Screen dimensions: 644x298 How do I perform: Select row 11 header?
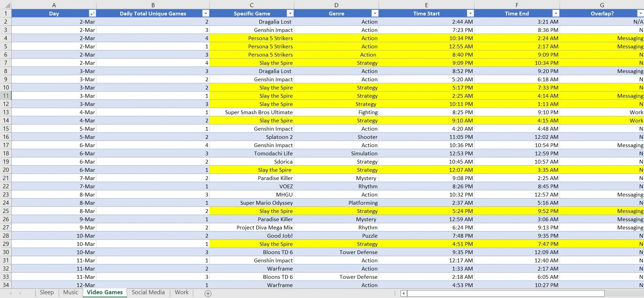coord(6,96)
